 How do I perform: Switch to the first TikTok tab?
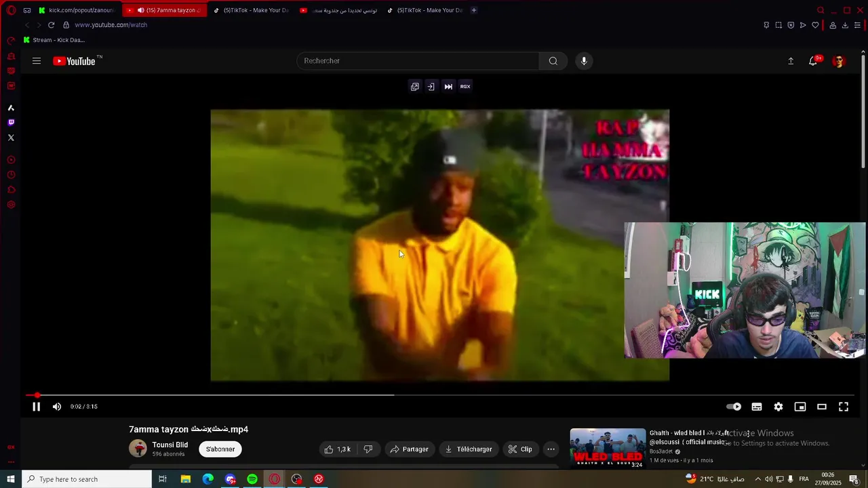252,10
